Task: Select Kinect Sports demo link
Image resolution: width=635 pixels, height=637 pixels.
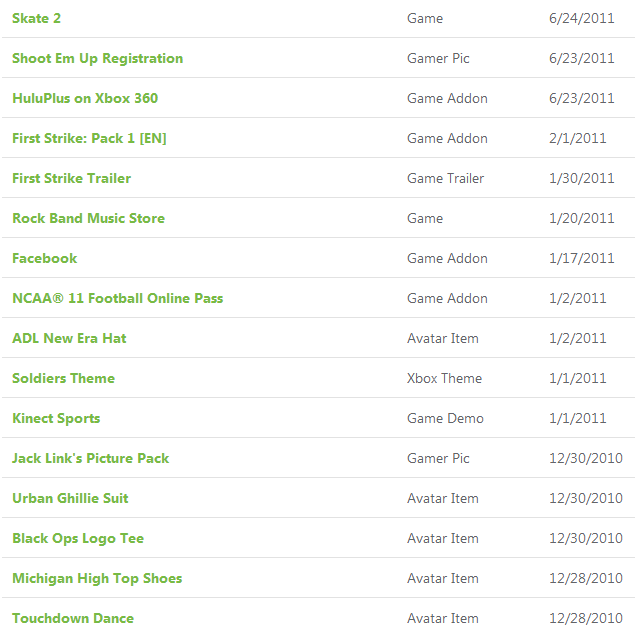Action: 56,418
